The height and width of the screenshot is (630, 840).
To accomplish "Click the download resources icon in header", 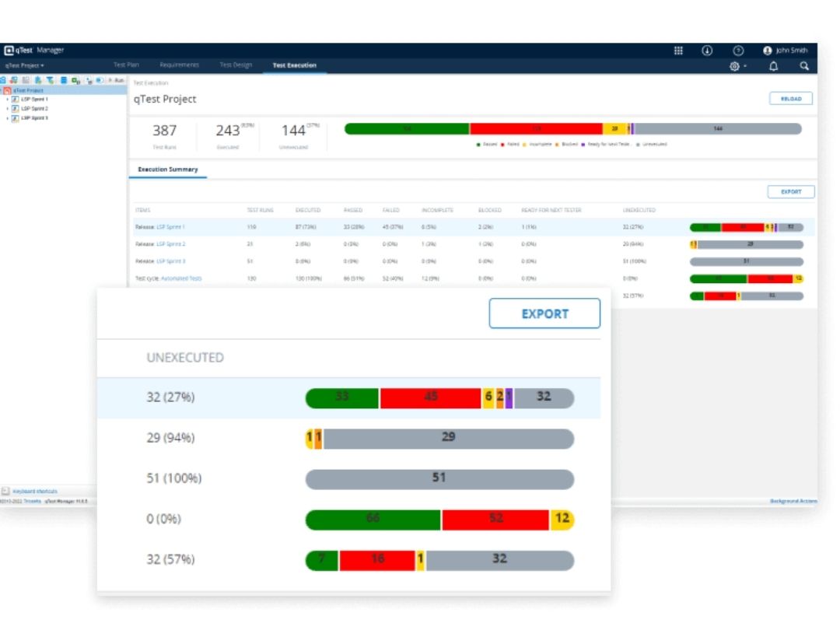I will 707,51.
